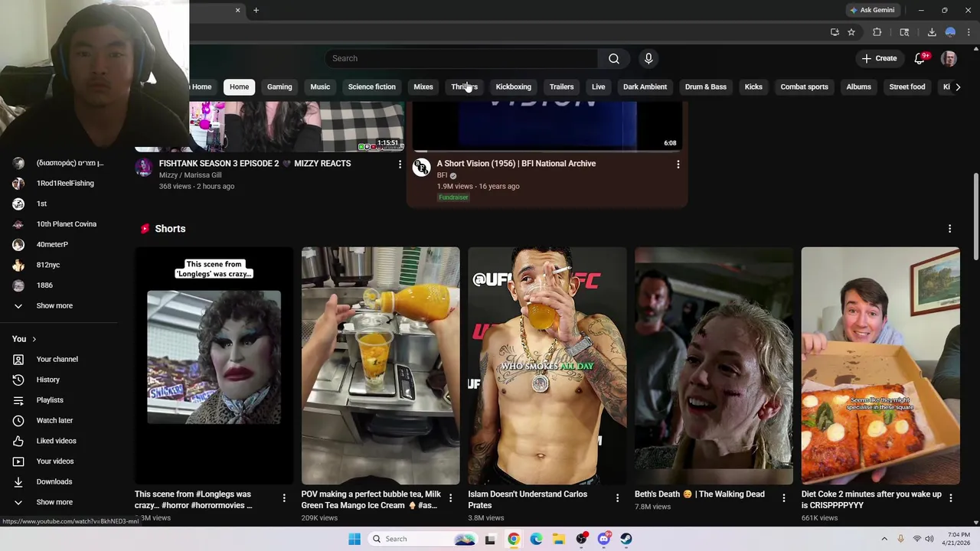Open options for Beth's Death short
The height and width of the screenshot is (551, 980).
click(783, 498)
